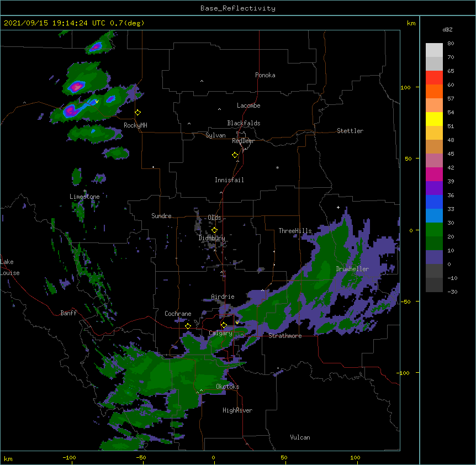Click the 80 value atop the dBZ legend
Image resolution: width=476 pixels, height=465 pixels.
(451, 44)
